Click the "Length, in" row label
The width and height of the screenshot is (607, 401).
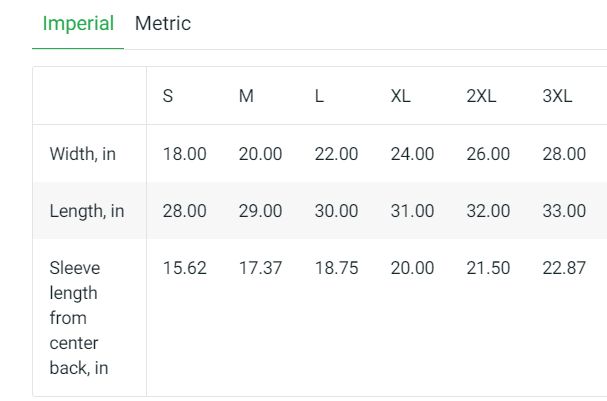[x=87, y=211]
